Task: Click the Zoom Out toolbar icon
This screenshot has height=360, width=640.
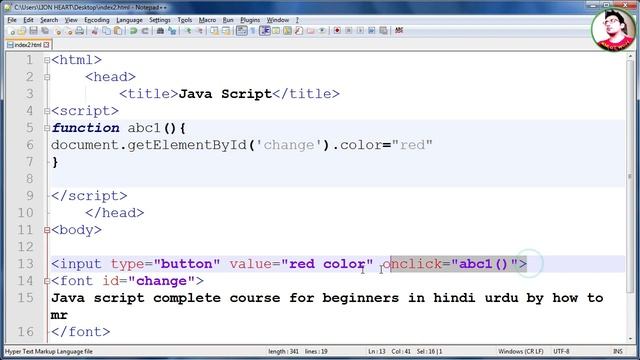Action: click(x=199, y=31)
